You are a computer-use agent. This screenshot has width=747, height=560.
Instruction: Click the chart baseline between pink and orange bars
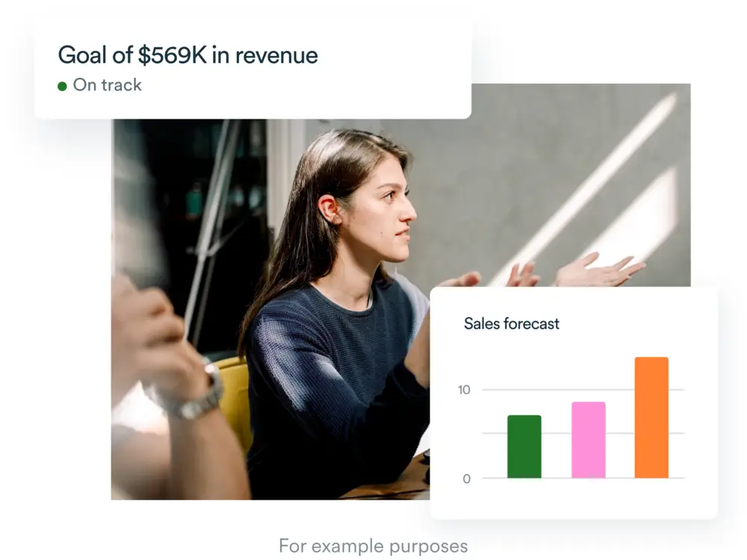coord(620,478)
